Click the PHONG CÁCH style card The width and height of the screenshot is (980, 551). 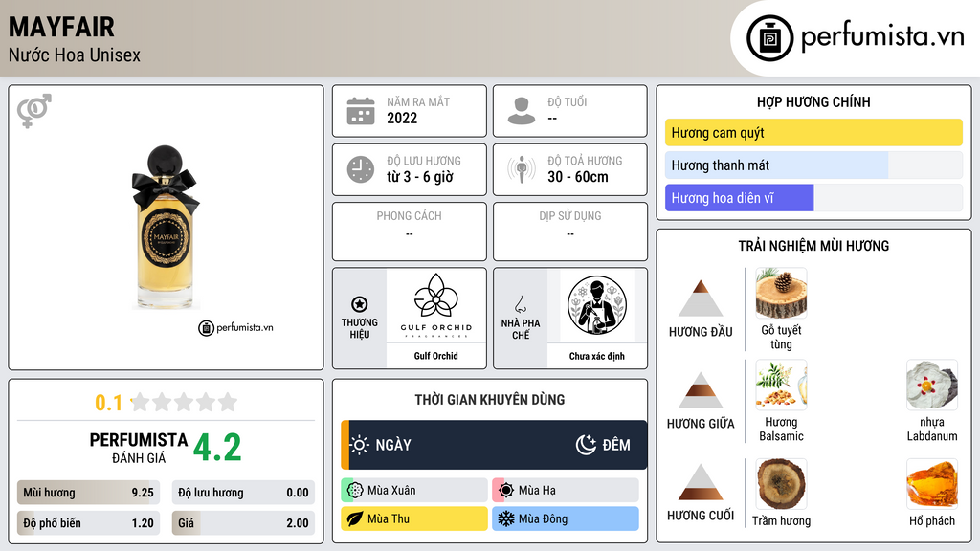tap(410, 231)
